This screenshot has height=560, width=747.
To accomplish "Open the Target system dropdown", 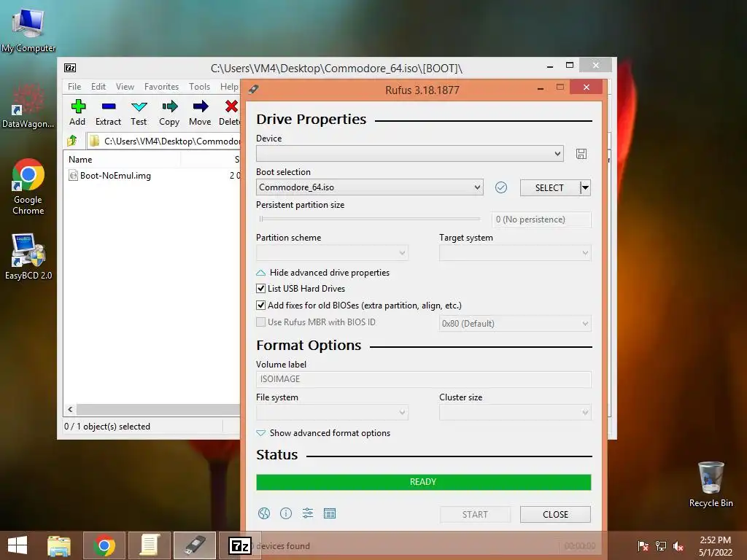I will (515, 253).
